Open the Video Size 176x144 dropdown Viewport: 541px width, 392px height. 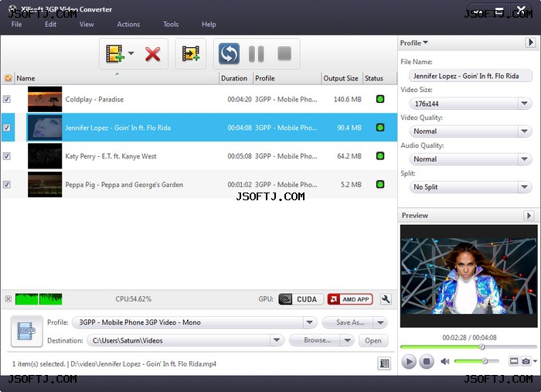tap(471, 104)
